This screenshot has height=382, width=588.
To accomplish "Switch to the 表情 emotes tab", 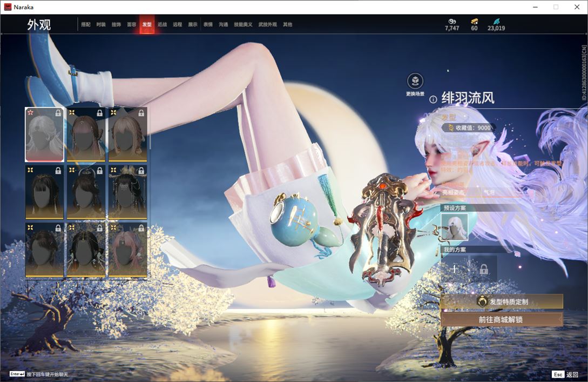I will coord(208,24).
